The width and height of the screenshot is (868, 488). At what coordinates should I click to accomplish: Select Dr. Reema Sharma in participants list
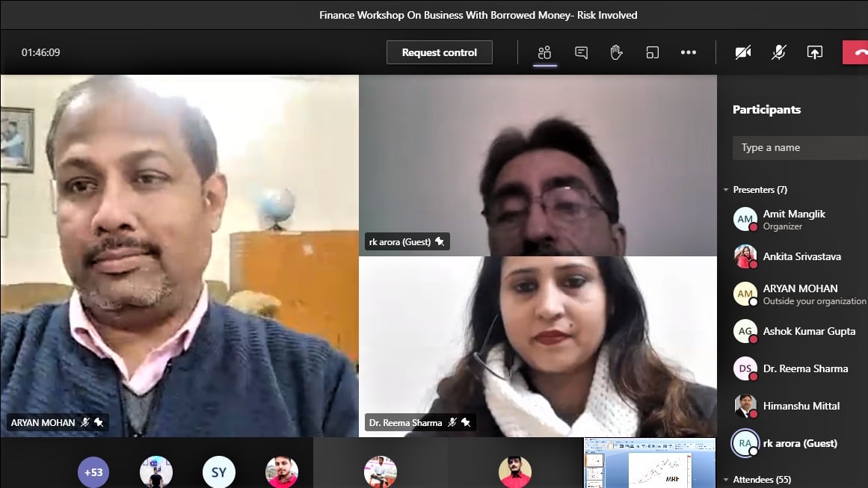804,368
